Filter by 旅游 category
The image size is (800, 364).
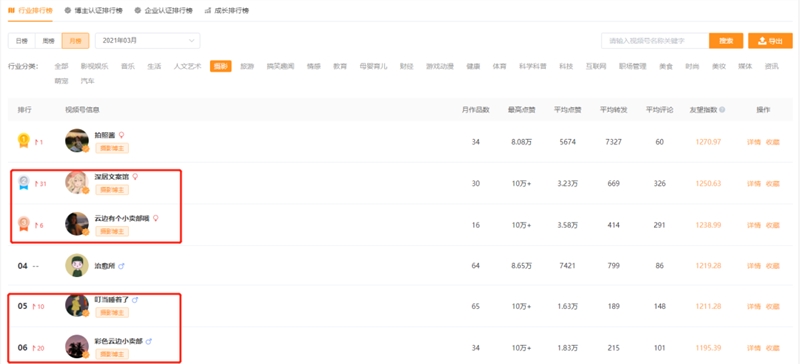coord(247,66)
